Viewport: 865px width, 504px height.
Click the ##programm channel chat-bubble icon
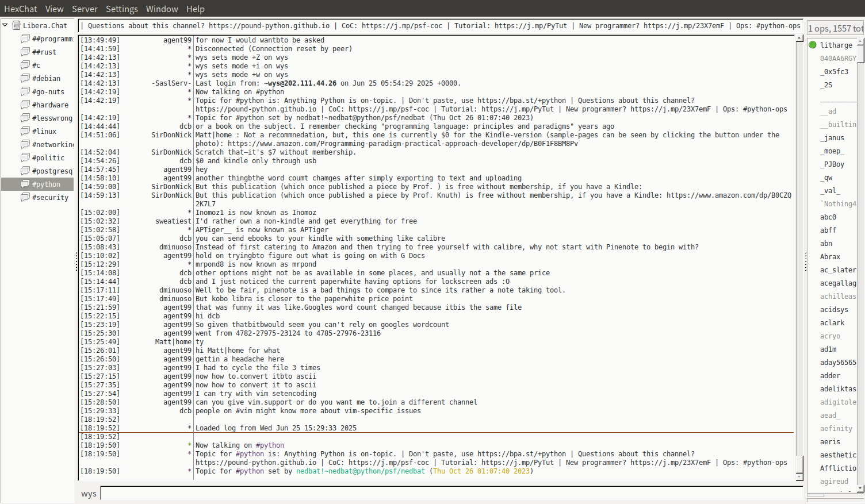25,39
